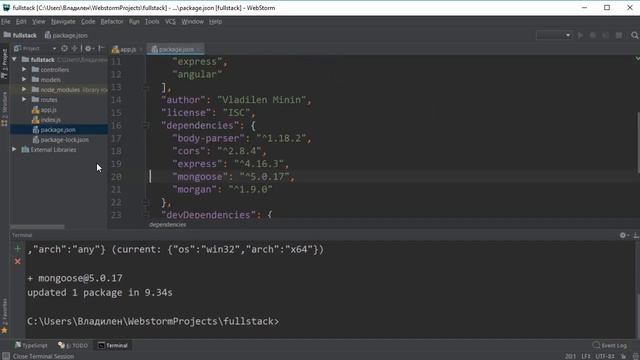Open the Structure tool window on left stripe
The image size is (640, 360).
tap(4, 109)
